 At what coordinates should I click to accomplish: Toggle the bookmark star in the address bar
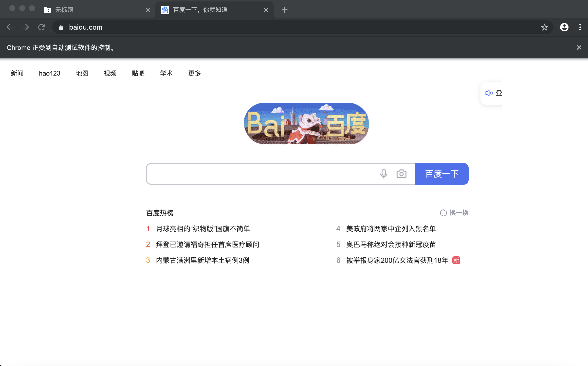(x=544, y=27)
